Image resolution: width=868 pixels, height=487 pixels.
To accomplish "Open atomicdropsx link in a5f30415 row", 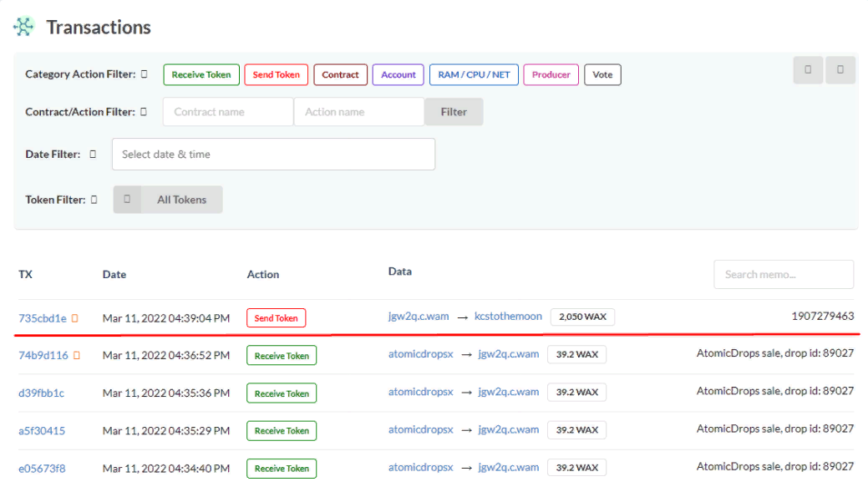I will coord(421,429).
